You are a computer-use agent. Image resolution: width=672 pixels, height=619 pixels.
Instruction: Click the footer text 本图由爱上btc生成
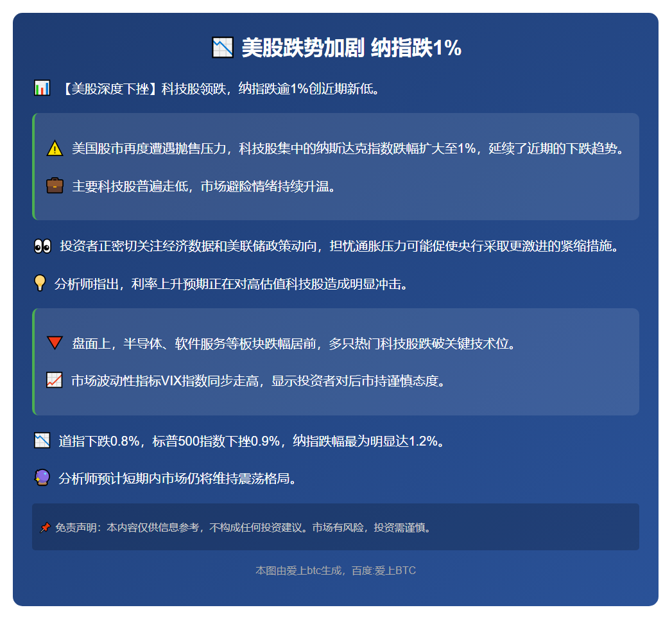coord(335,570)
